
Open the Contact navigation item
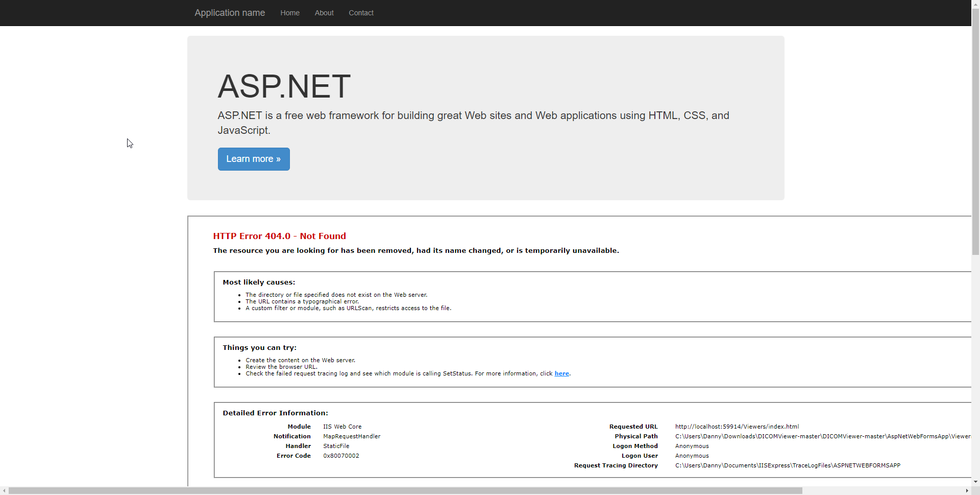361,13
